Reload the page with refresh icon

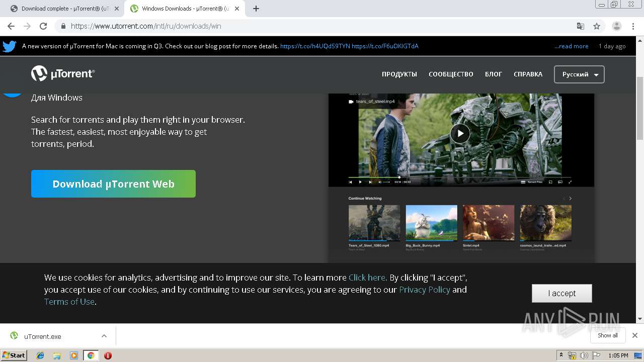[43, 26]
